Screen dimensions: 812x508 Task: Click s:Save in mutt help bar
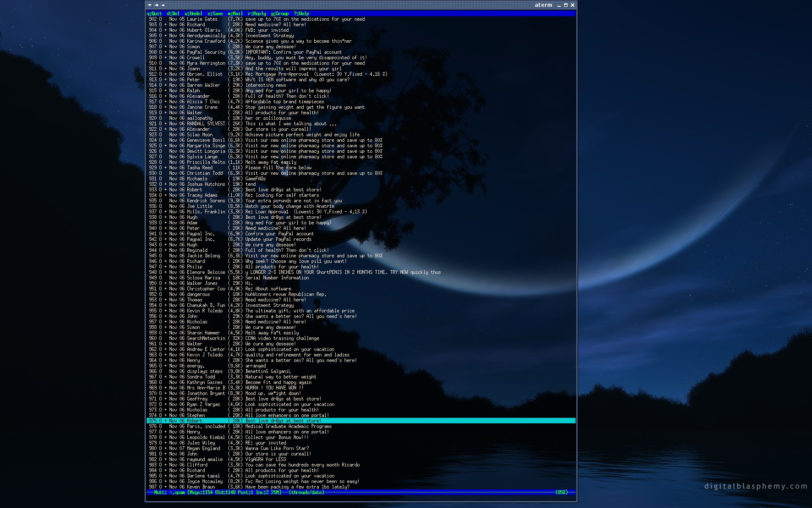coord(215,14)
